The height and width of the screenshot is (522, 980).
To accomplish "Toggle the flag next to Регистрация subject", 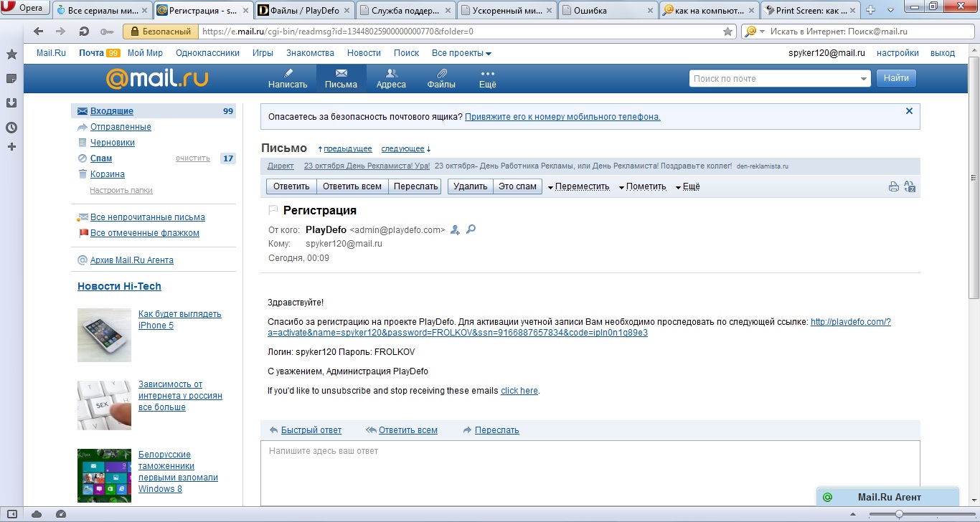I will click(x=273, y=210).
